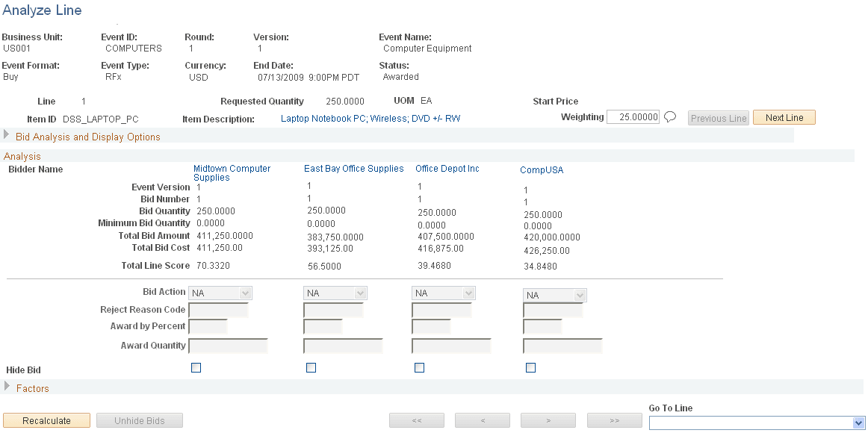The height and width of the screenshot is (433, 868).
Task: Open the Bid Action dropdown for Midtown Computer Supplies
Action: (245, 292)
